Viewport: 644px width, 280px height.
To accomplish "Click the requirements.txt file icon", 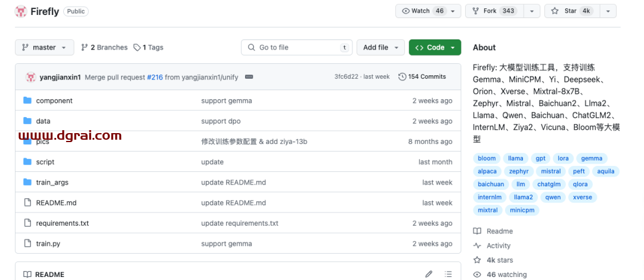I will (x=27, y=223).
